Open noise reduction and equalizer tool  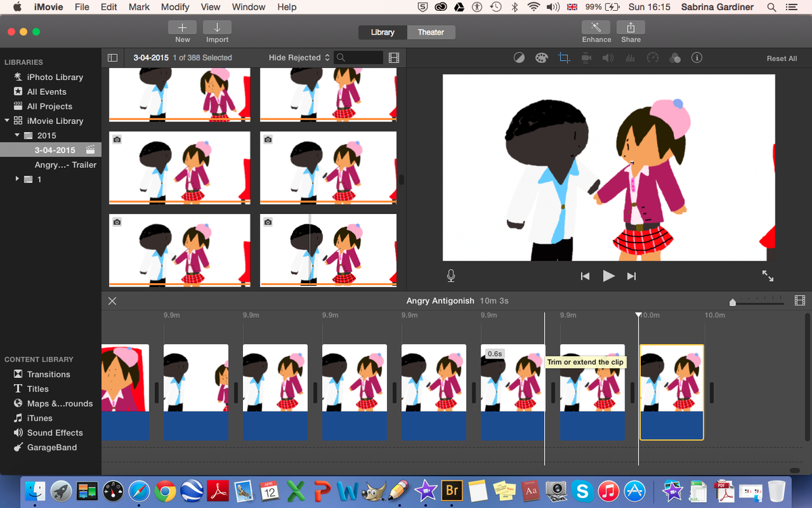[630, 58]
